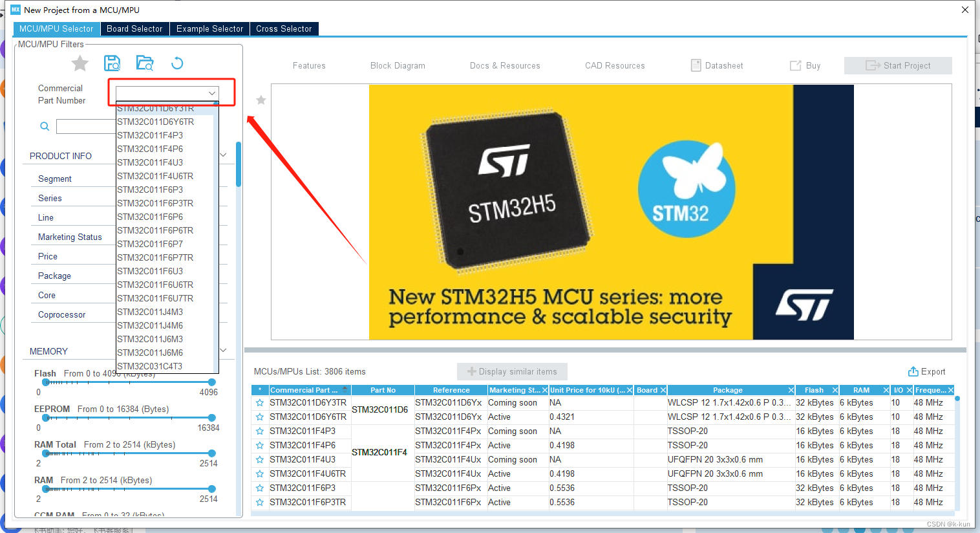Image resolution: width=980 pixels, height=533 pixels.
Task: Expand the Series filter
Action: (50, 198)
